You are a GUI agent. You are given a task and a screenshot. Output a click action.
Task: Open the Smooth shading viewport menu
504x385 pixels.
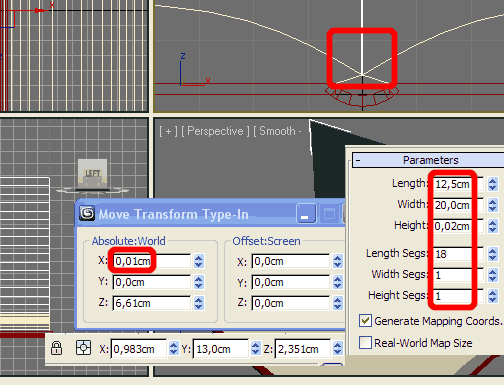pos(277,131)
